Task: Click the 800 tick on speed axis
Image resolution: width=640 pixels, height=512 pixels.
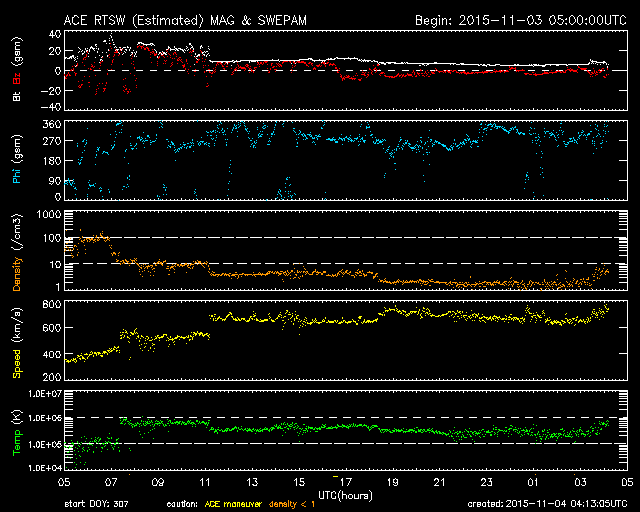Action: (x=52, y=302)
